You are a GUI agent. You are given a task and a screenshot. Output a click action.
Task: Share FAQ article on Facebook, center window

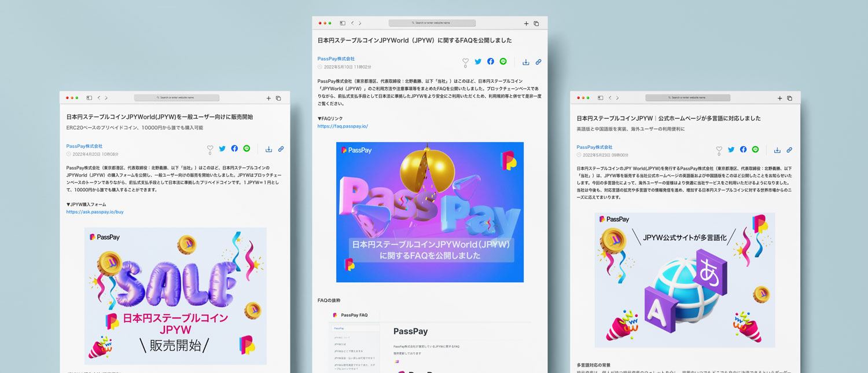(491, 61)
